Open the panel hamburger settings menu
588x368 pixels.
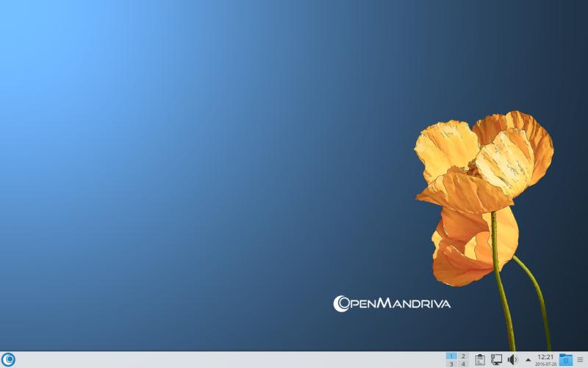(x=580, y=359)
